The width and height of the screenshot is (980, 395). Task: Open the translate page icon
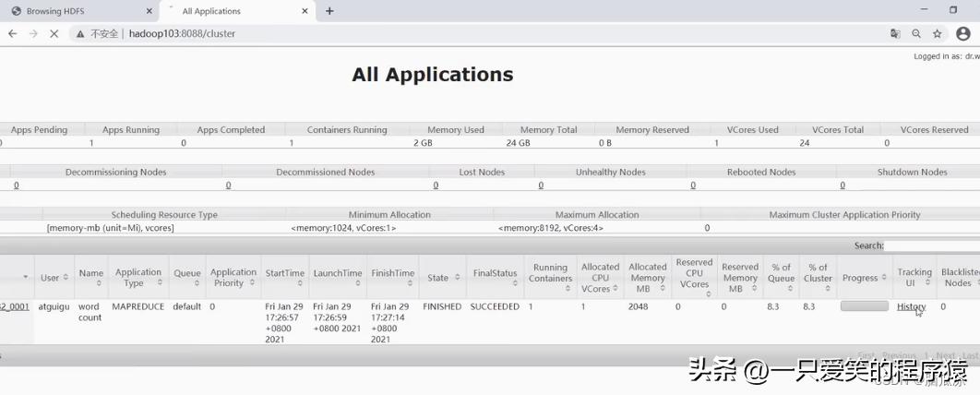(x=895, y=33)
